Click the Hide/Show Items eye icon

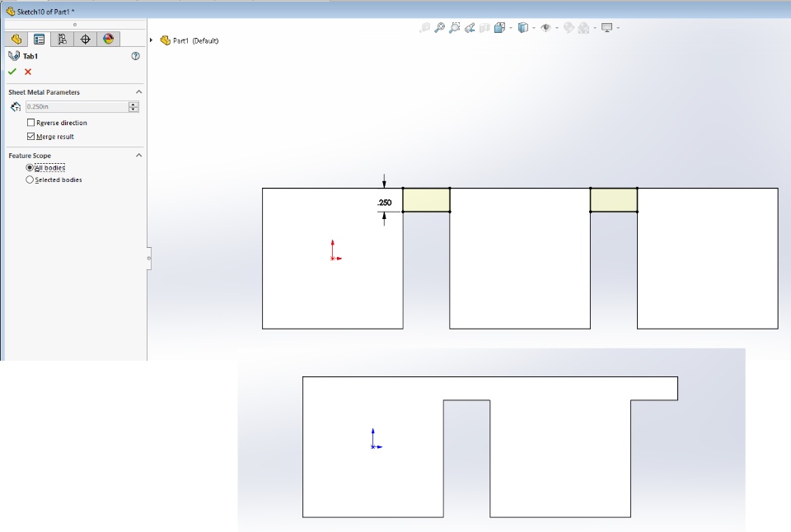(x=545, y=28)
